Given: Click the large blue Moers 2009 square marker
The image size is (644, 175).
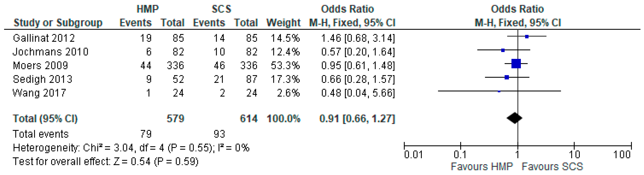Looking at the screenshot, I should pos(516,64).
